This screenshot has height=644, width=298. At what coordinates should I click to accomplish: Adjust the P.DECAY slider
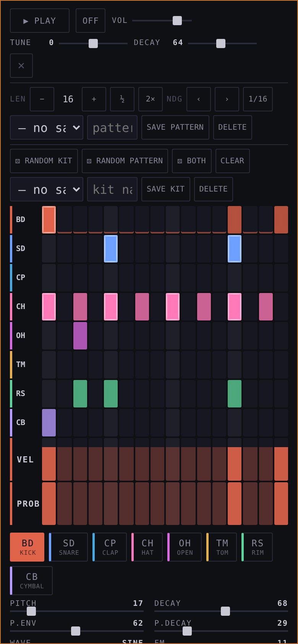tap(221, 631)
